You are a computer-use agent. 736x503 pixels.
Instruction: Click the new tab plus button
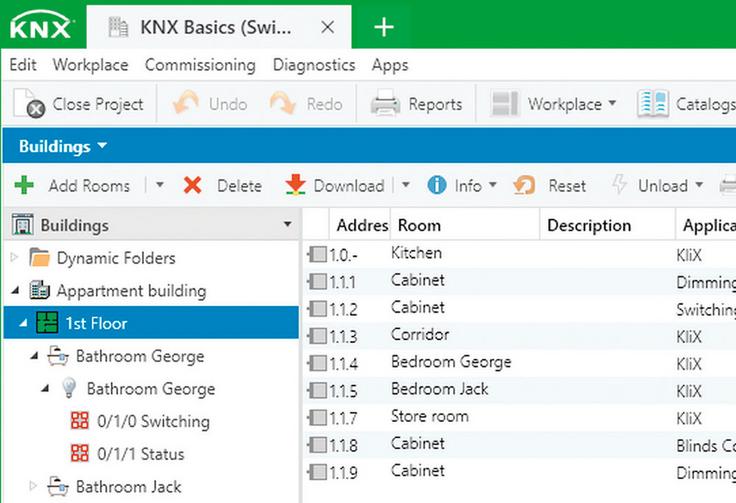tap(384, 27)
